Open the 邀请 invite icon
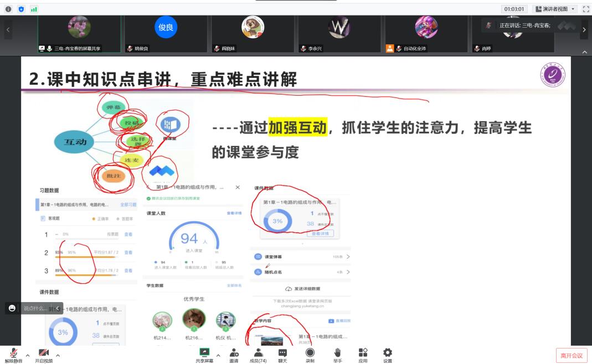592x364 pixels. click(x=234, y=355)
